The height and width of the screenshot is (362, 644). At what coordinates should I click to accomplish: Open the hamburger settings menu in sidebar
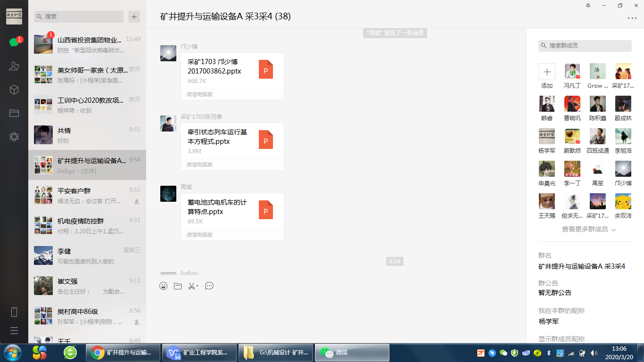14,330
